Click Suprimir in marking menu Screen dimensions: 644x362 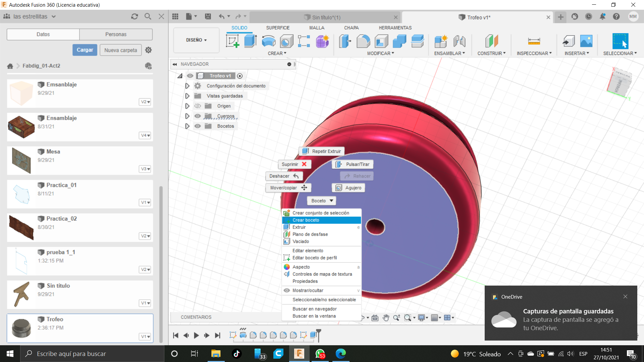coord(294,164)
